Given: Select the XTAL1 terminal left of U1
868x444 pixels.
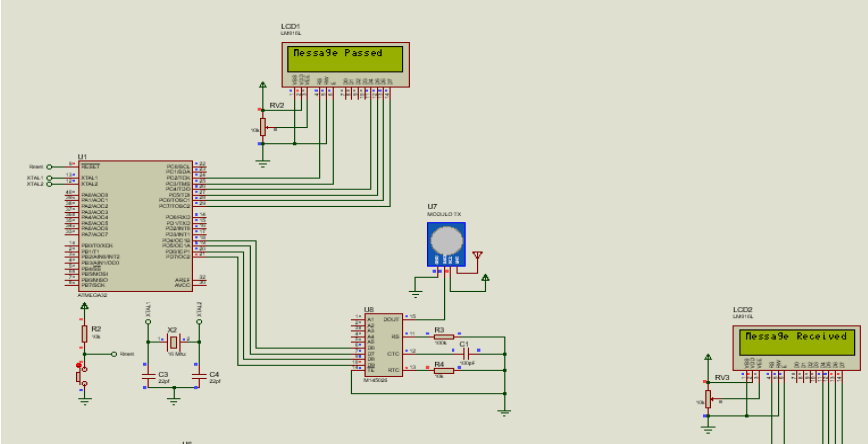Looking at the screenshot, I should point(49,178).
